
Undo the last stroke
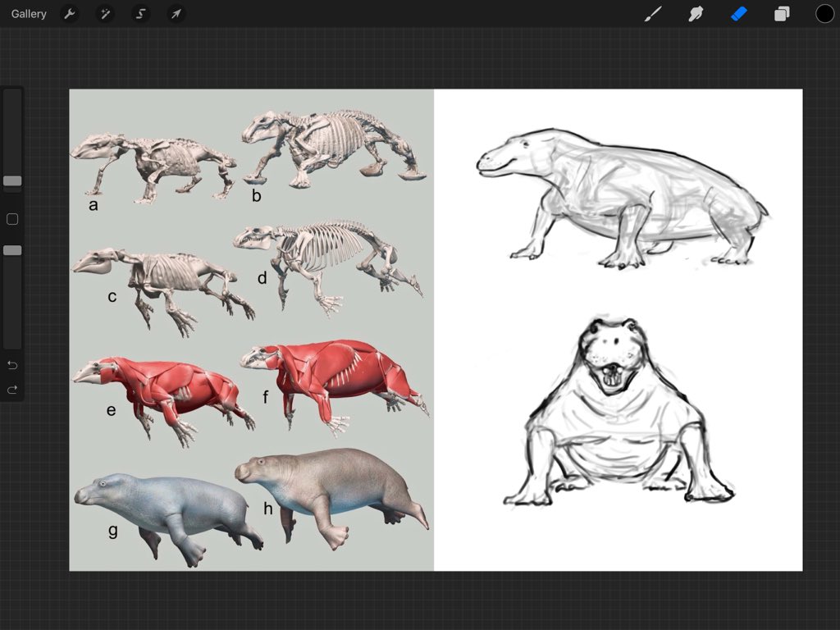click(12, 365)
